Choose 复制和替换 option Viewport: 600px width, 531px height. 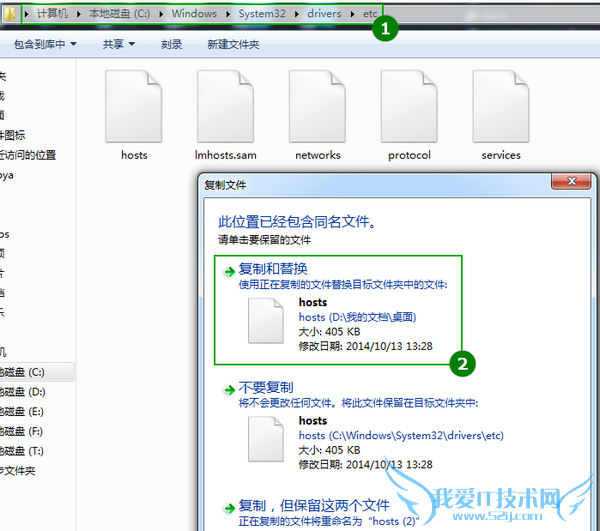tap(338, 310)
